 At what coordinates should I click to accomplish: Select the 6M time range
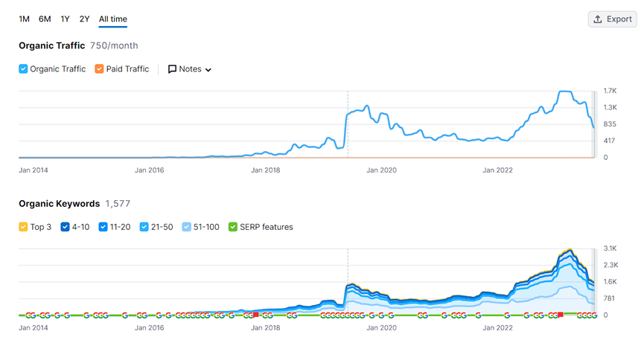click(x=45, y=19)
